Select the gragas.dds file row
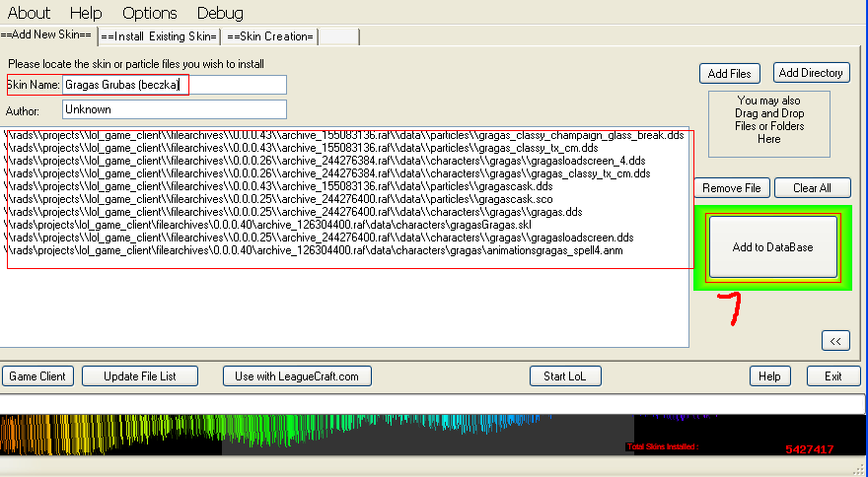The width and height of the screenshot is (868, 477). [292, 212]
